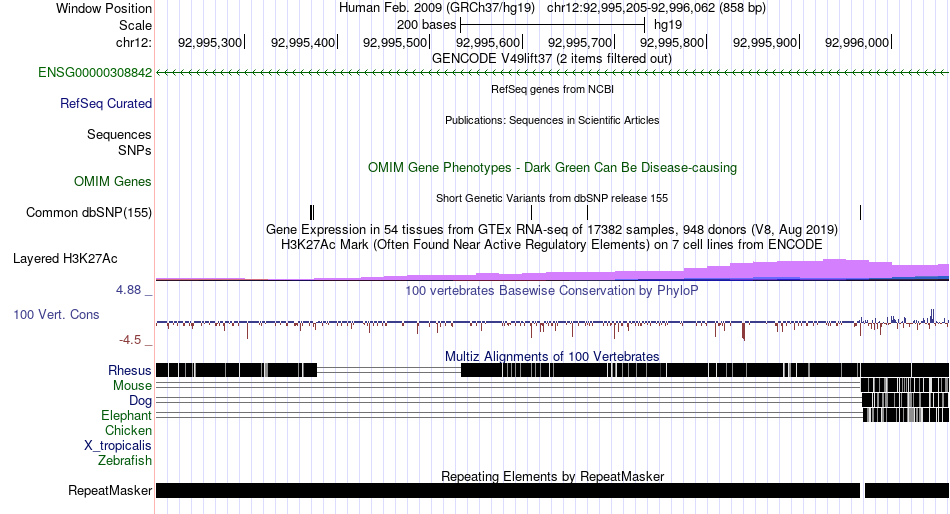Click the Scale label
The width and height of the screenshot is (950, 514).
click(x=135, y=25)
